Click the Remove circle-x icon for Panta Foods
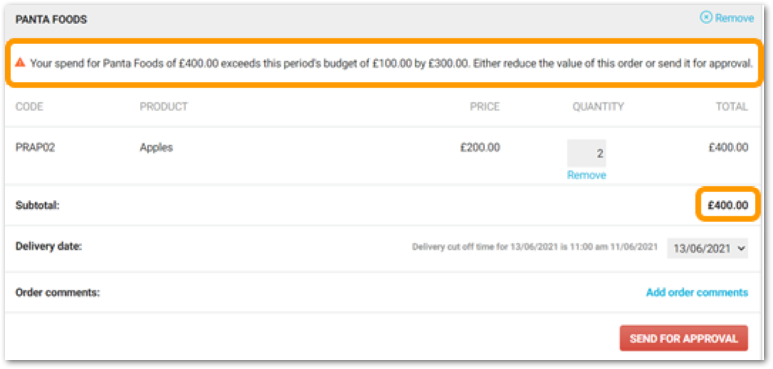Image resolution: width=773 pixels, height=369 pixels. point(706,18)
